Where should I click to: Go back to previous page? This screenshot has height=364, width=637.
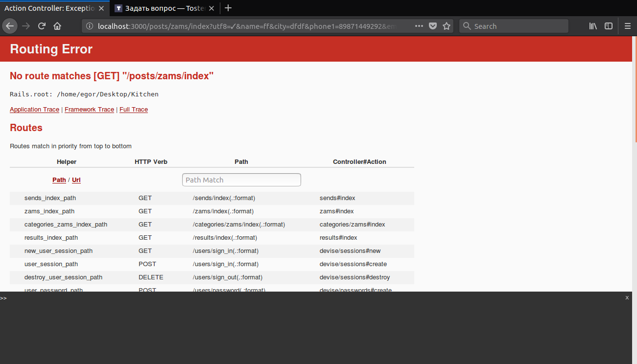click(x=10, y=26)
